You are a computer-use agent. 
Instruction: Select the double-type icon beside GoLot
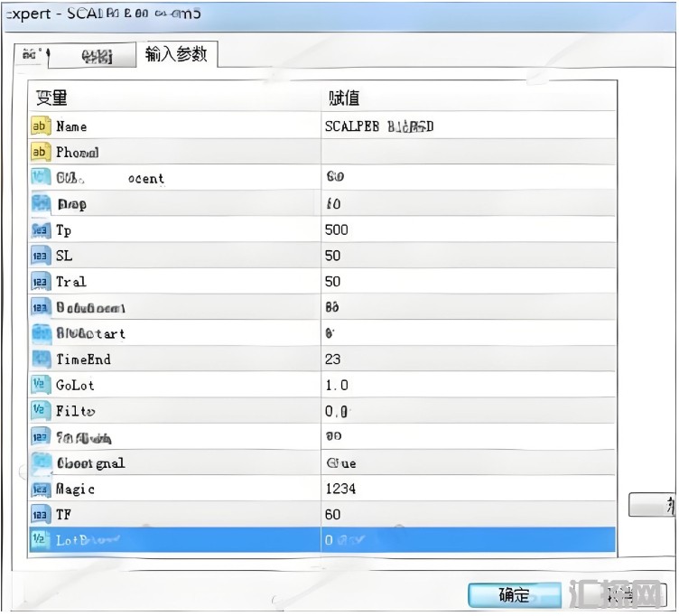click(x=41, y=385)
